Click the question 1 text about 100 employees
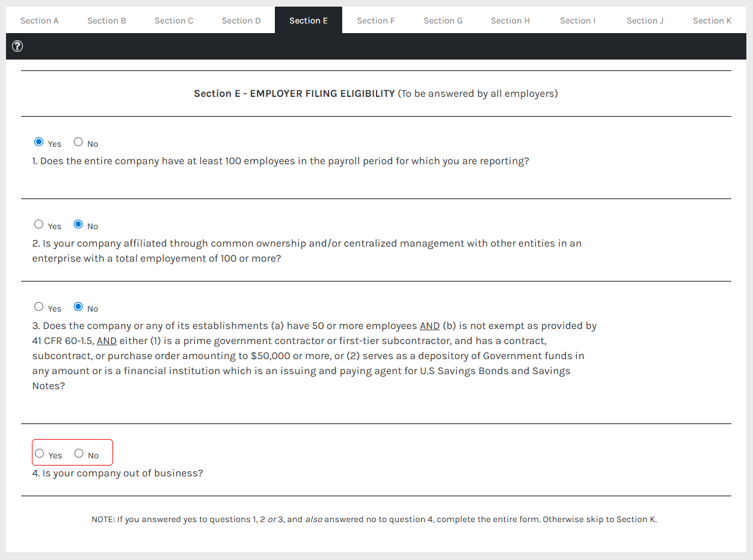The height and width of the screenshot is (560, 753). (281, 161)
